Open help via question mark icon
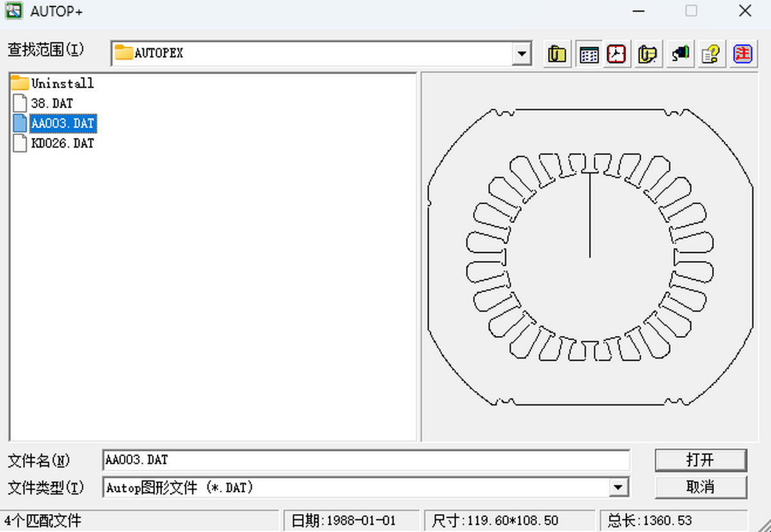771x532 pixels. 711,54
